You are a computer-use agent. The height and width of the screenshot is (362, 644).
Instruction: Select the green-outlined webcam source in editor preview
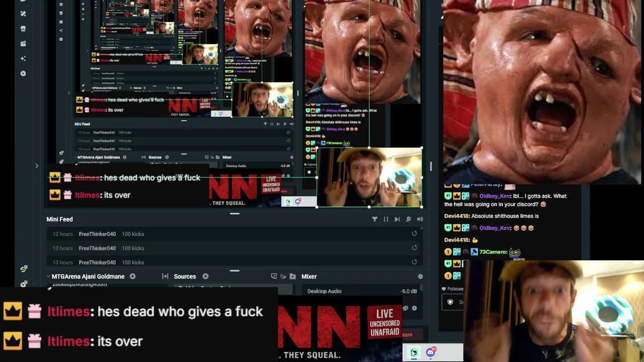pyautogui.click(x=369, y=177)
